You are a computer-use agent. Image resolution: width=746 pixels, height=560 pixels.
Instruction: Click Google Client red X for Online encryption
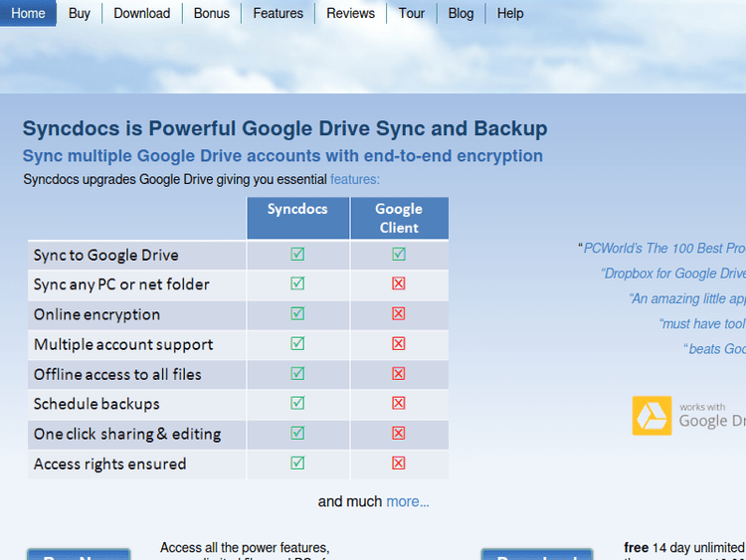coord(399,313)
